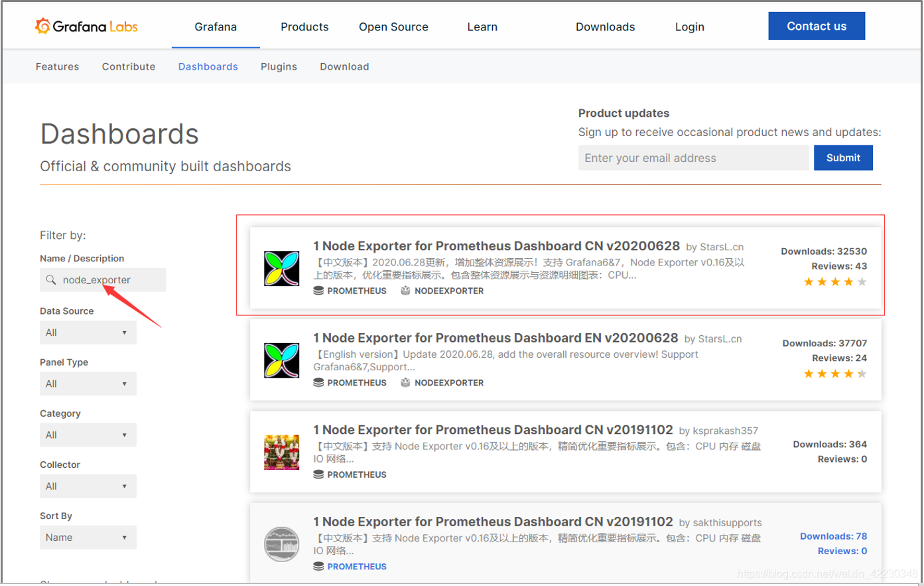Screen dimensions: 924x586
Task: Click 'by sakthisupports' author text
Action: [x=720, y=523]
